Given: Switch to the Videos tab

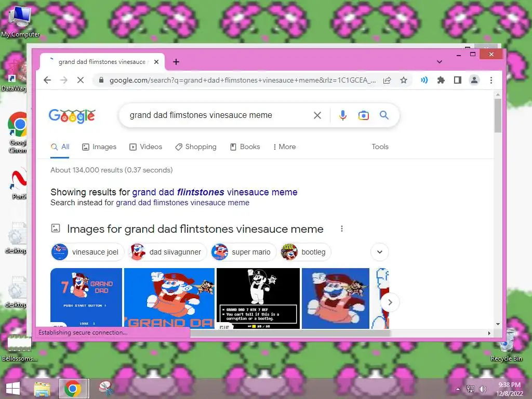Looking at the screenshot, I should point(145,147).
